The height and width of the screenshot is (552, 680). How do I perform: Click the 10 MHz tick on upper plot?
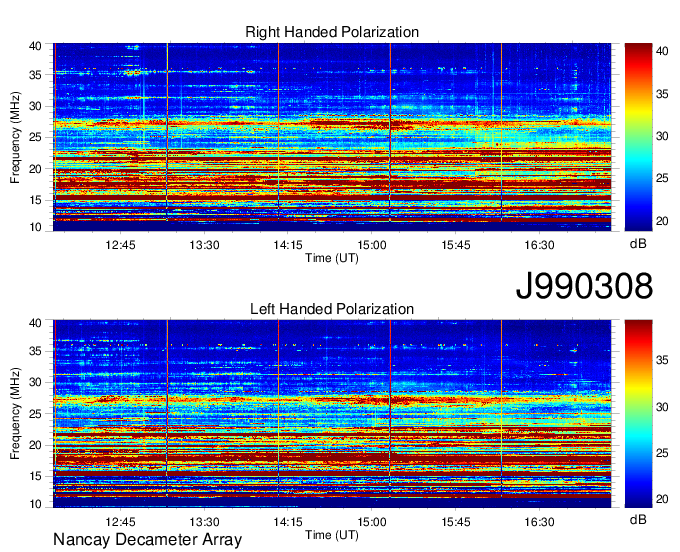coord(36,227)
